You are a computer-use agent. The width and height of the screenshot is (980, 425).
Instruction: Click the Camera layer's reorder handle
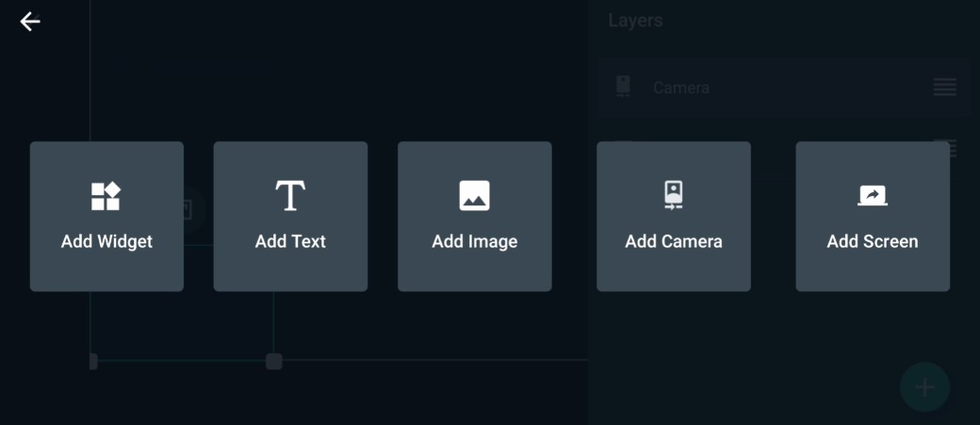coord(945,88)
